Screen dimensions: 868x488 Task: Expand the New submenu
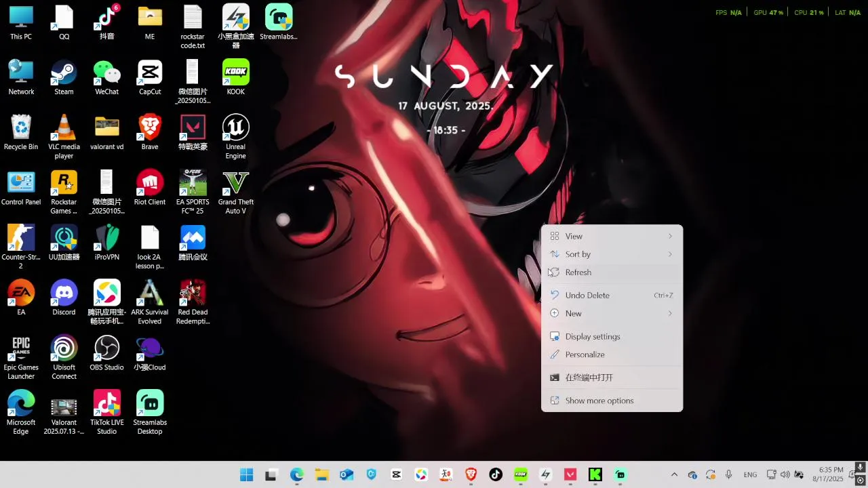[x=612, y=313]
